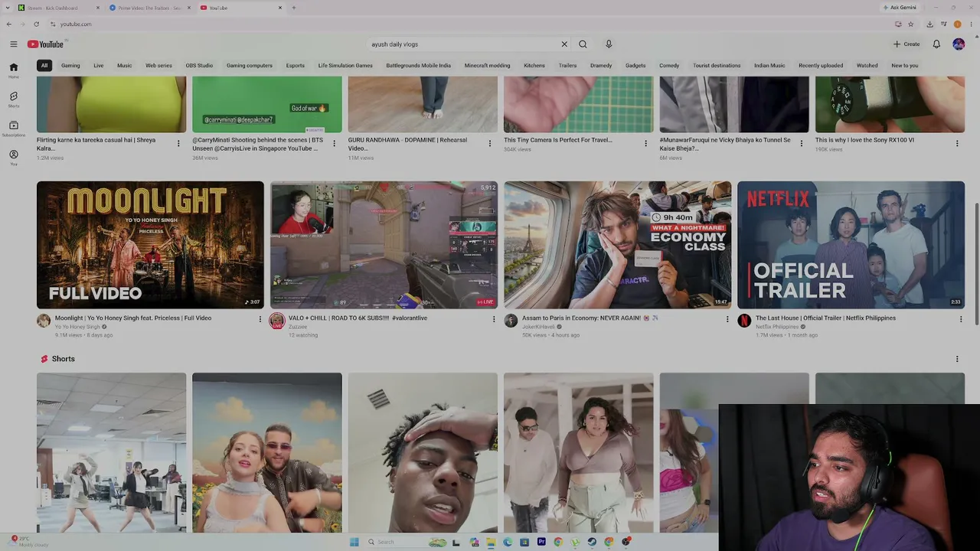Image resolution: width=980 pixels, height=551 pixels.
Task: Play the office dance Short
Action: [111, 452]
